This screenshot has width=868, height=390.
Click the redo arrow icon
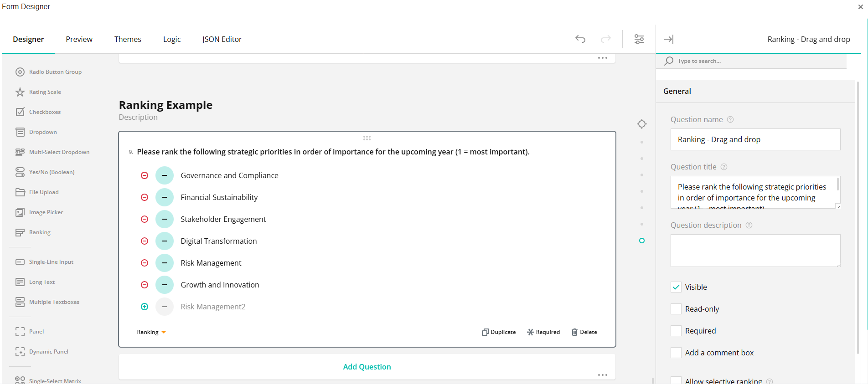click(605, 39)
